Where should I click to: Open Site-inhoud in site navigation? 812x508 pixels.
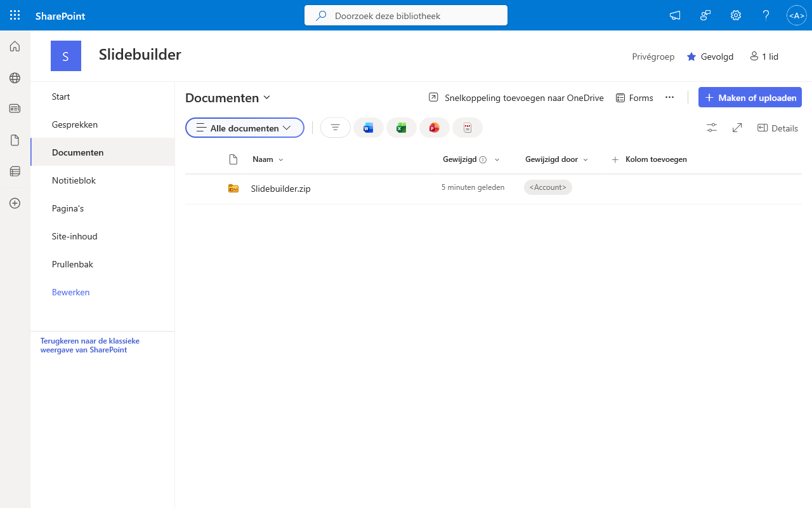(103, 236)
